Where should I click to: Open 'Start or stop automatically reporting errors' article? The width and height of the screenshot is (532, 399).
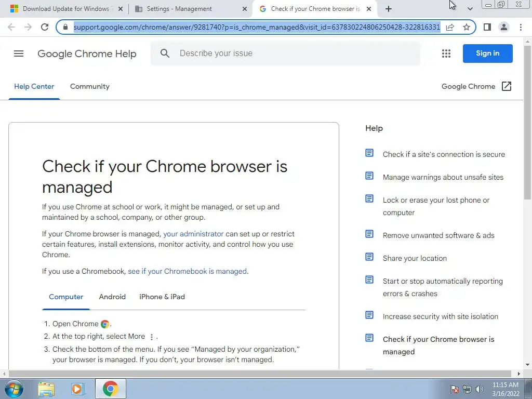pos(443,287)
